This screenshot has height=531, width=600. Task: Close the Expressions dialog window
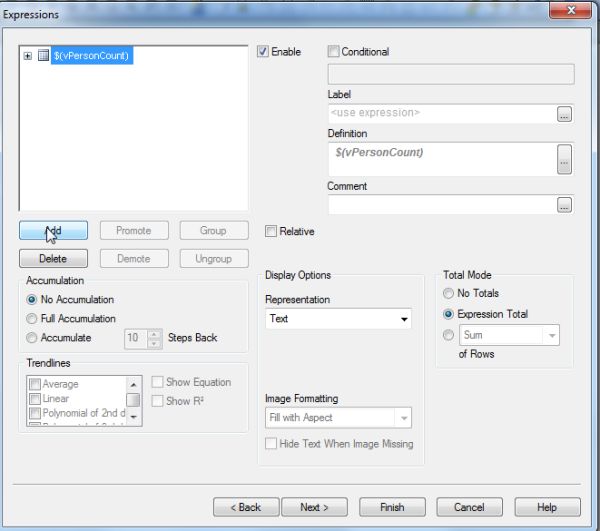[571, 10]
